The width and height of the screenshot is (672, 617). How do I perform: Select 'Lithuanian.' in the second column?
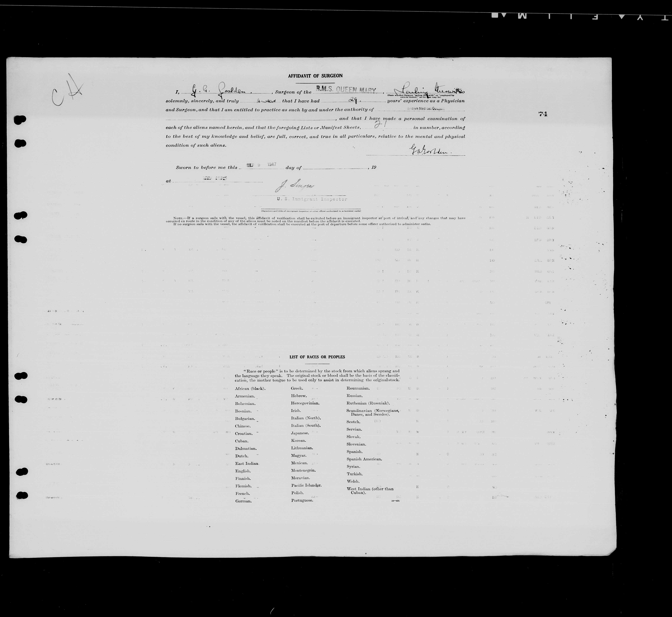coord(302,448)
